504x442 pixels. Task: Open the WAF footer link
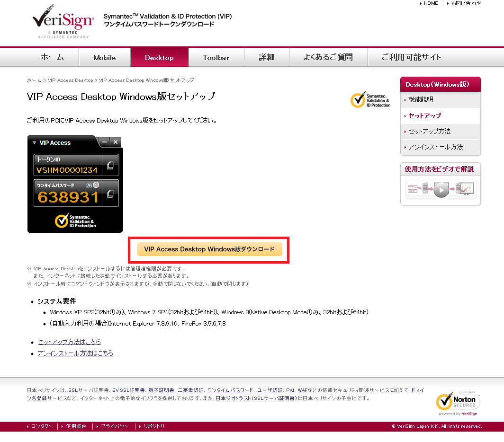tap(303, 390)
